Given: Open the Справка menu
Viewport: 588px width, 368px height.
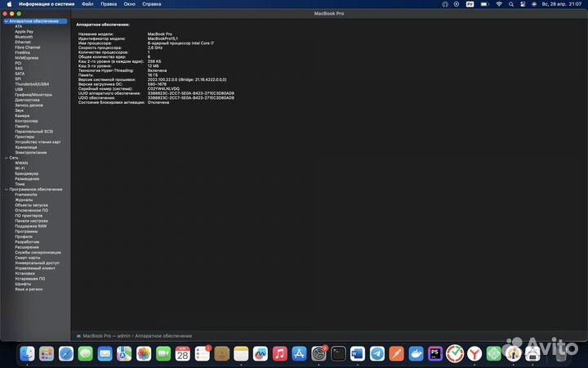Looking at the screenshot, I should pyautogui.click(x=152, y=4).
